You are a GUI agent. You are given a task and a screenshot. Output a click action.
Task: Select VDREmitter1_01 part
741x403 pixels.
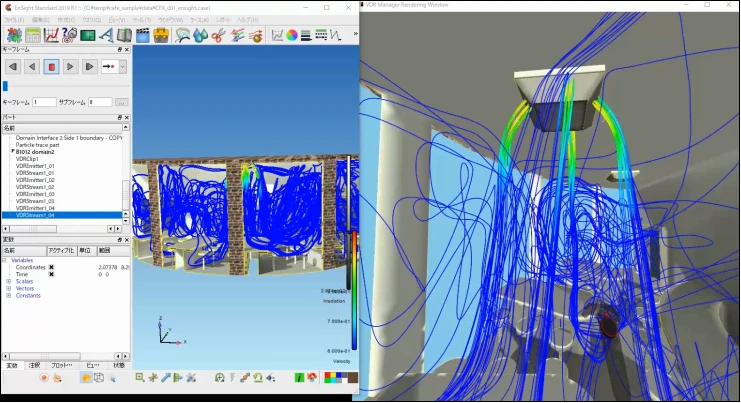pyautogui.click(x=35, y=166)
